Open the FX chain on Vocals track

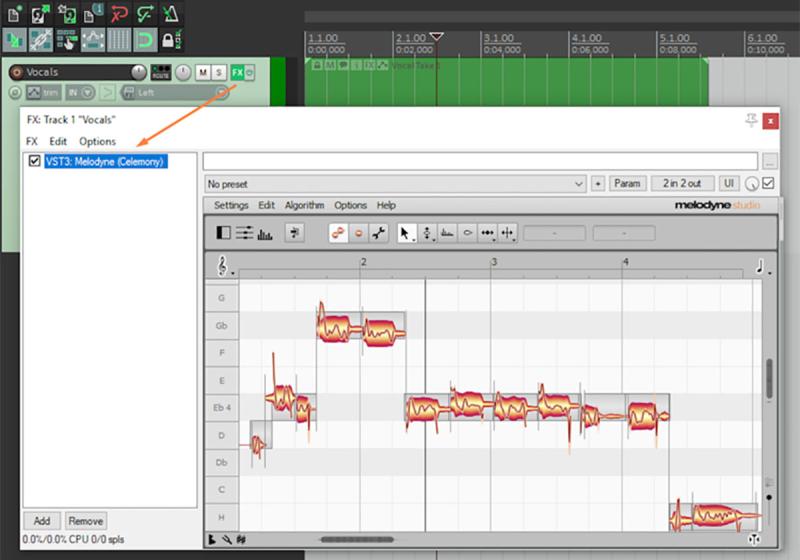coord(237,72)
